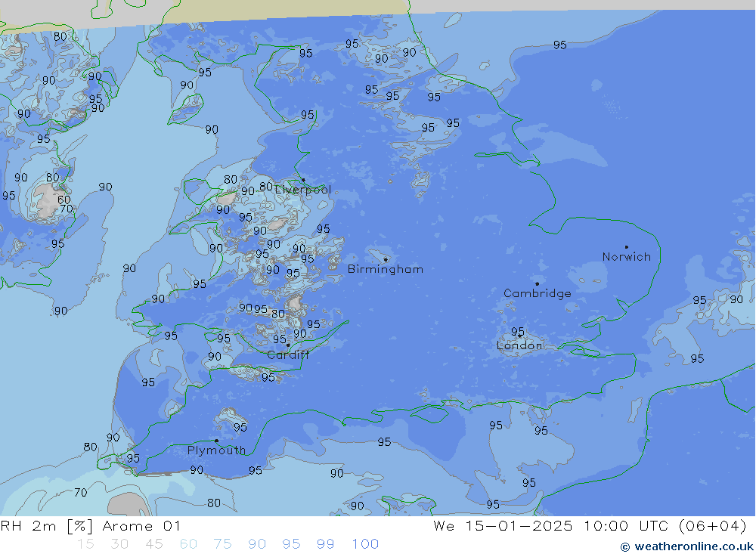Viewport: 756px width, 554px height.
Task: Click the legend value 75
Action: (222, 544)
